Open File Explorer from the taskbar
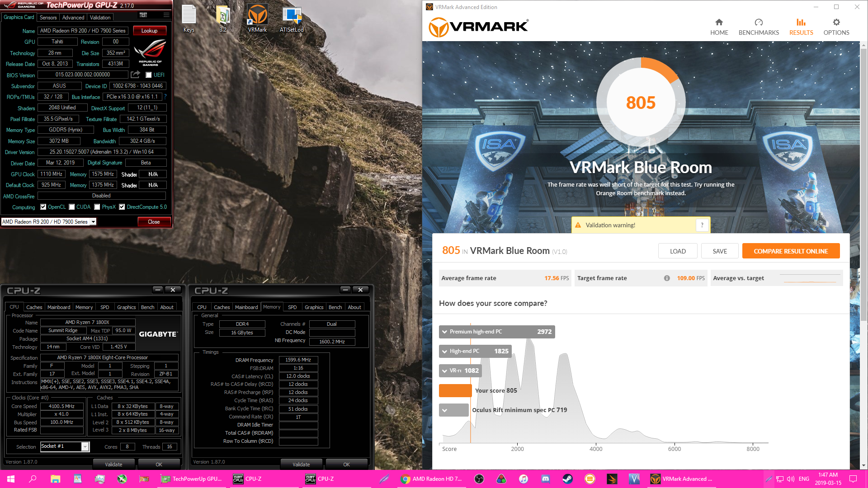 (55, 479)
